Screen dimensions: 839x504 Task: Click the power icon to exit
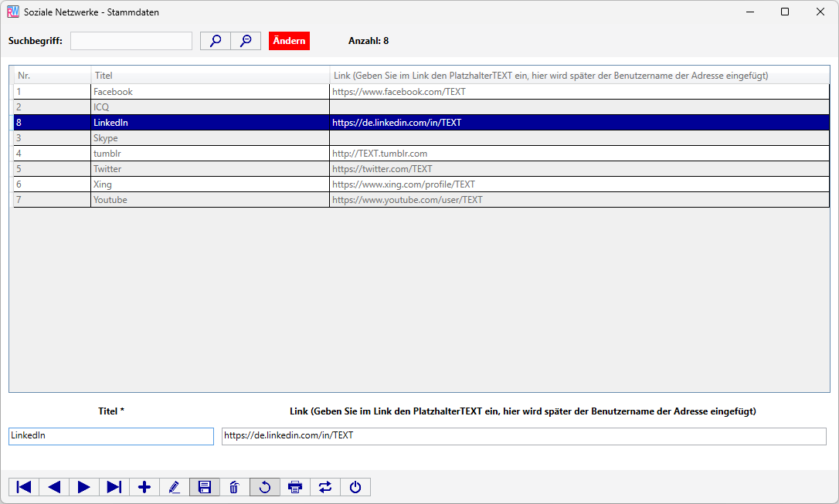point(355,487)
